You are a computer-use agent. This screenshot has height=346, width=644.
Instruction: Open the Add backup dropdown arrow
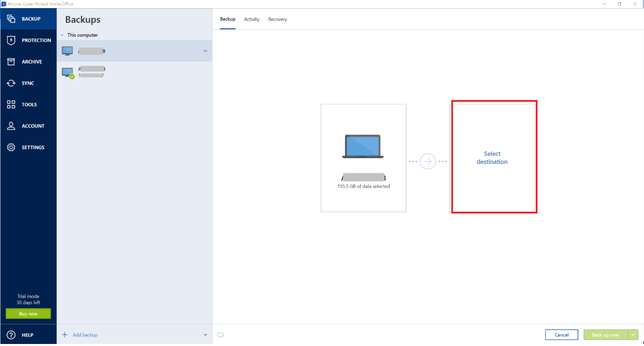[205, 335]
